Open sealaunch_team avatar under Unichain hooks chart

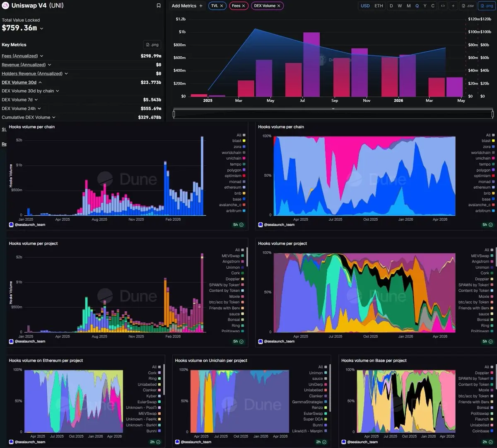pyautogui.click(x=177, y=442)
